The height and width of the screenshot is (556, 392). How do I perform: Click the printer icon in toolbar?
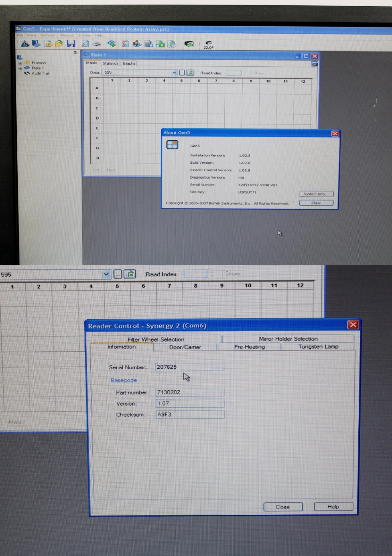[x=97, y=44]
